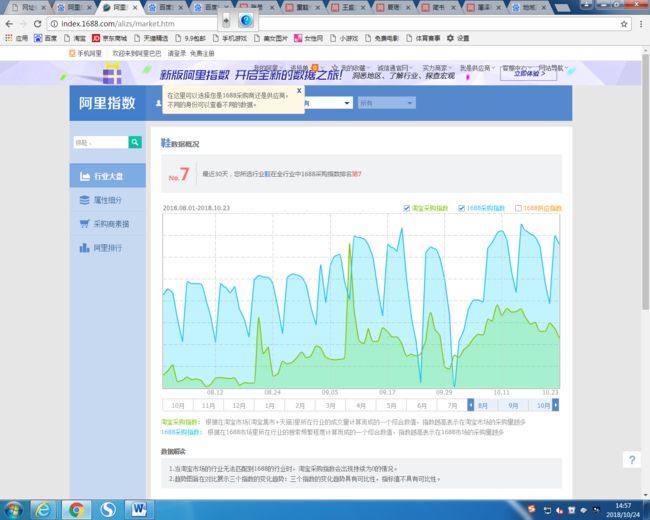Open the 天猫精选 bookmark
Viewport: 650px width, 520px height.
[x=151, y=38]
